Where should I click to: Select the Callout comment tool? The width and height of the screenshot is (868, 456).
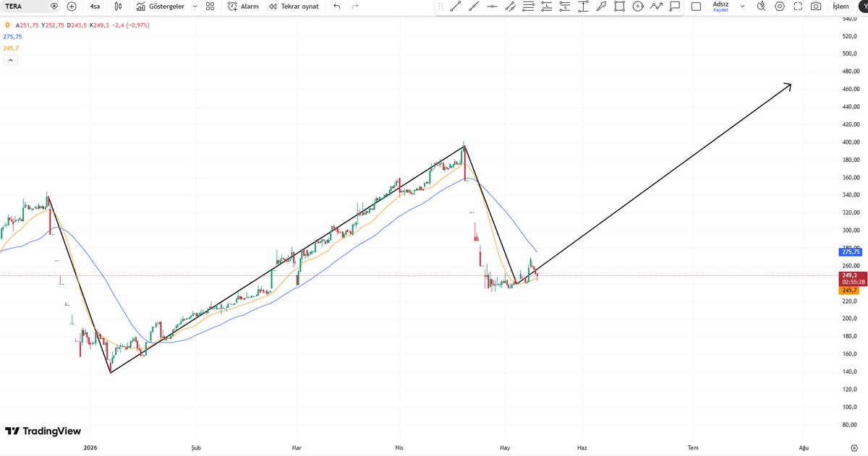point(673,7)
